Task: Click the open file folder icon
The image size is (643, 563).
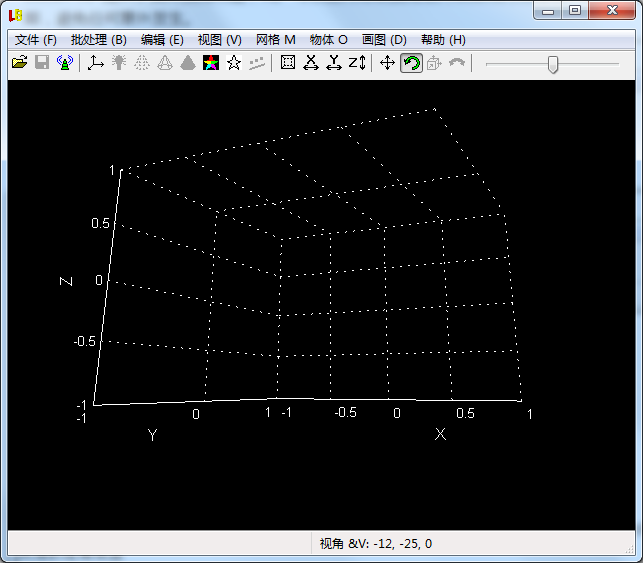Action: [18, 63]
